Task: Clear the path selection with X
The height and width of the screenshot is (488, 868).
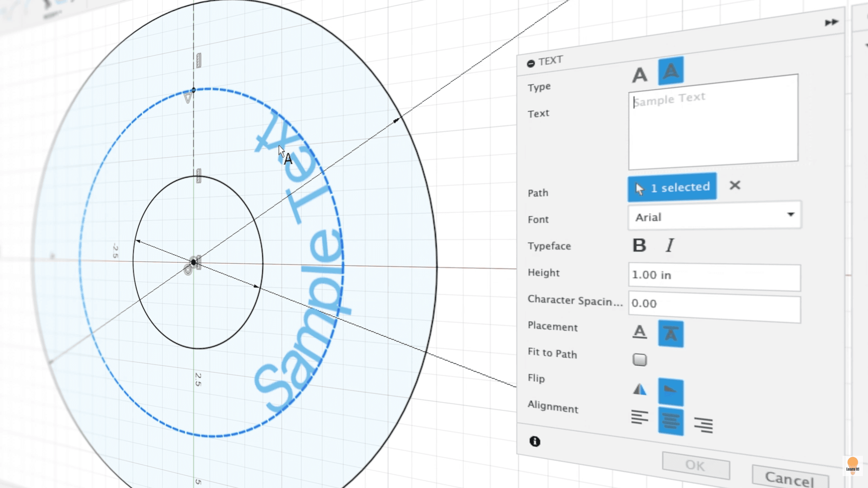Action: coord(735,186)
